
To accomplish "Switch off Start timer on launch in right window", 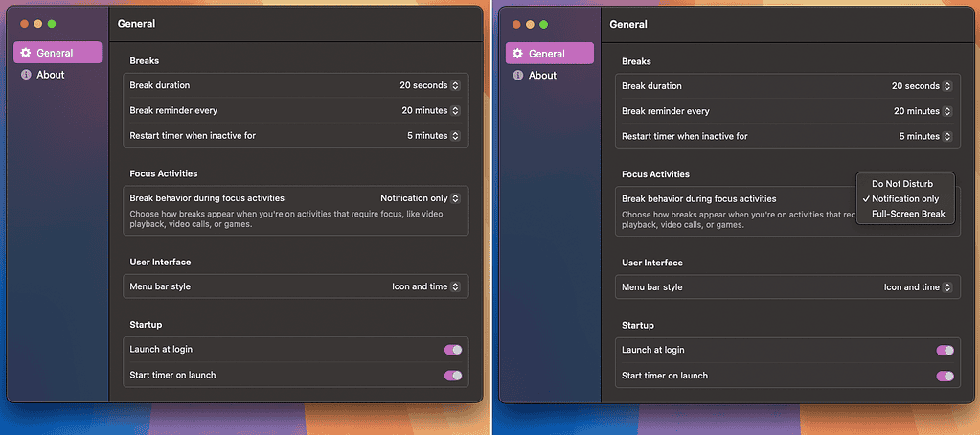I will [945, 376].
